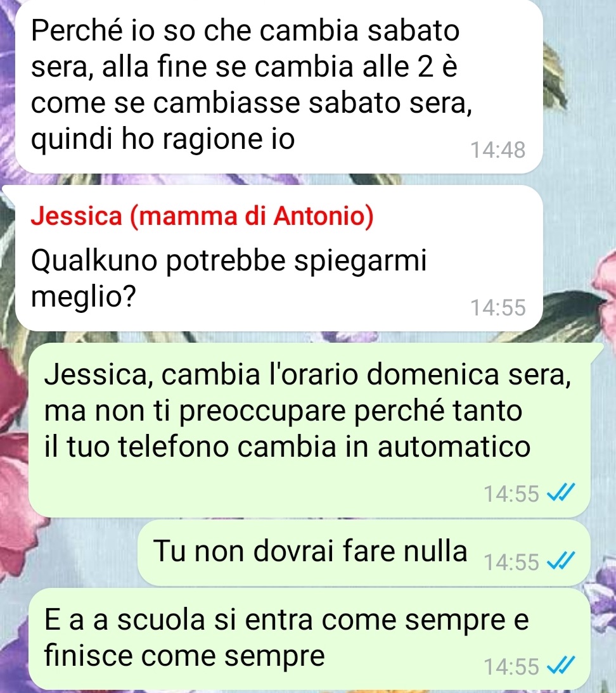616x693 pixels.
Task: Click the 14:48 timestamp on the first message
Action: [x=498, y=150]
